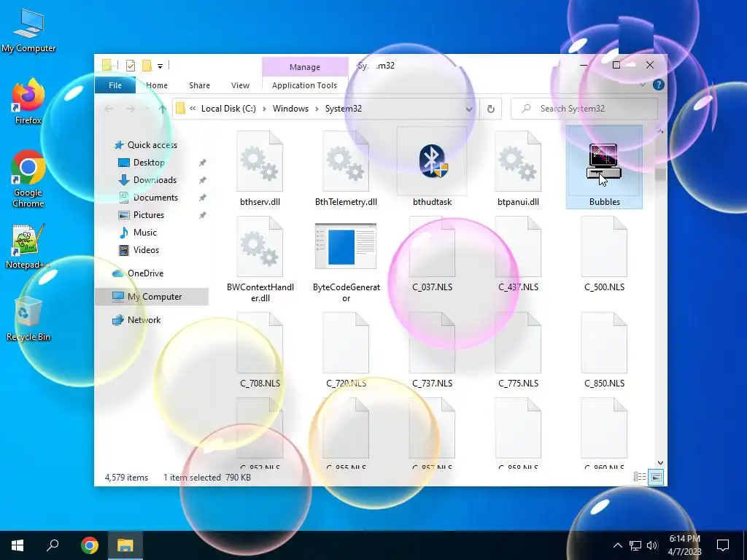The height and width of the screenshot is (560, 747).
Task: Open taskbar search magnifier
Action: coord(53,545)
